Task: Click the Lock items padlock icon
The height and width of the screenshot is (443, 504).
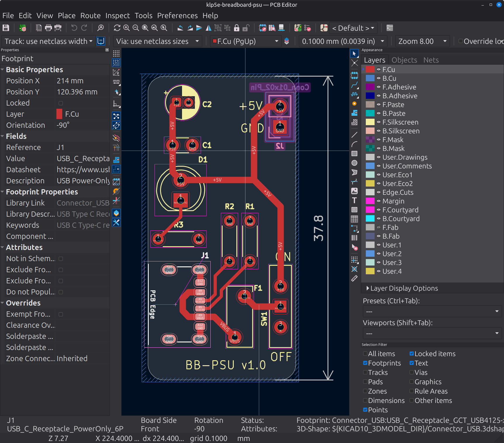Action: point(237,28)
